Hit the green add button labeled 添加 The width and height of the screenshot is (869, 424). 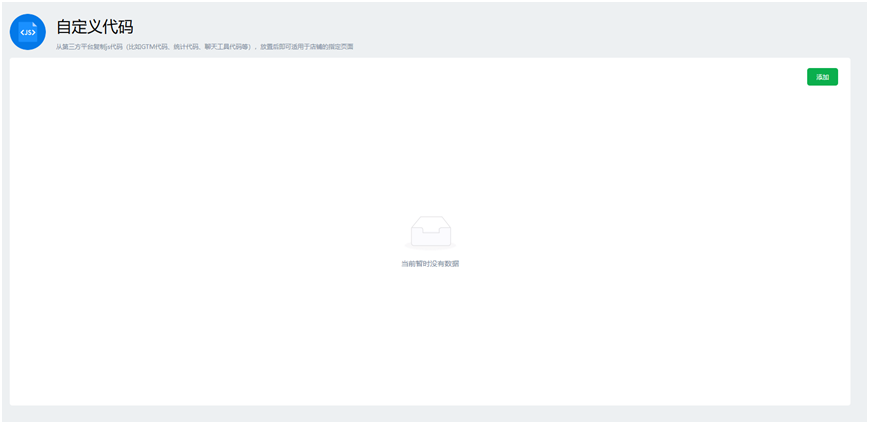click(822, 77)
